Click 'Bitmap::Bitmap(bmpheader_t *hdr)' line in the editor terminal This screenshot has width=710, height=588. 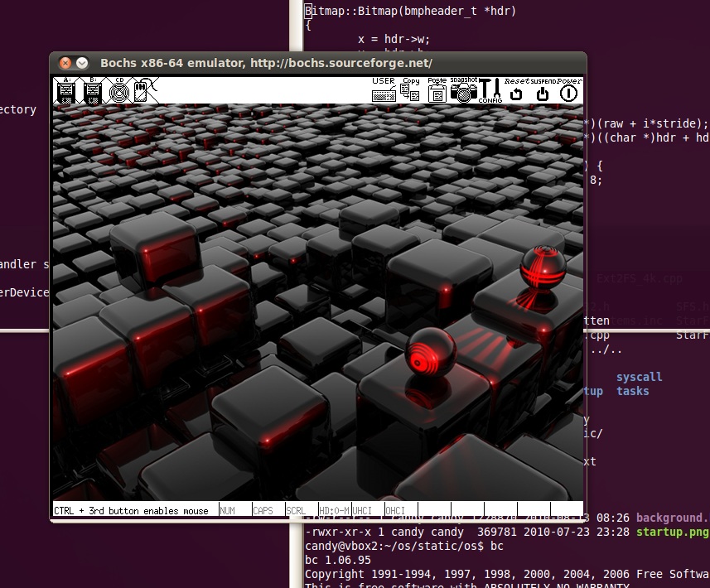coord(410,11)
